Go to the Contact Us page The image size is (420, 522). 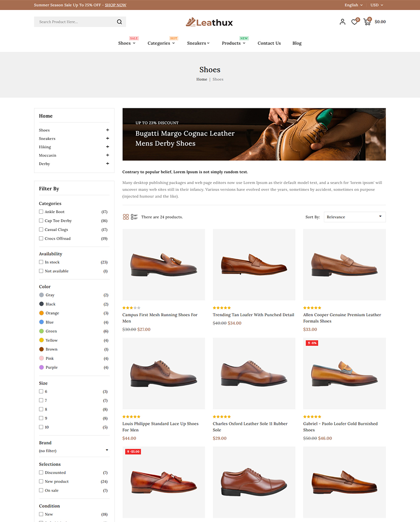click(x=269, y=43)
